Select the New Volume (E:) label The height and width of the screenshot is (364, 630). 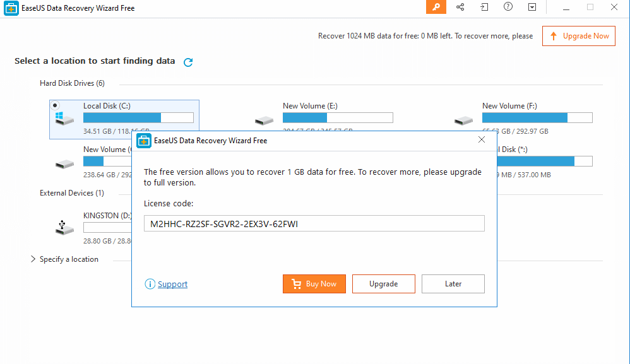pos(310,106)
